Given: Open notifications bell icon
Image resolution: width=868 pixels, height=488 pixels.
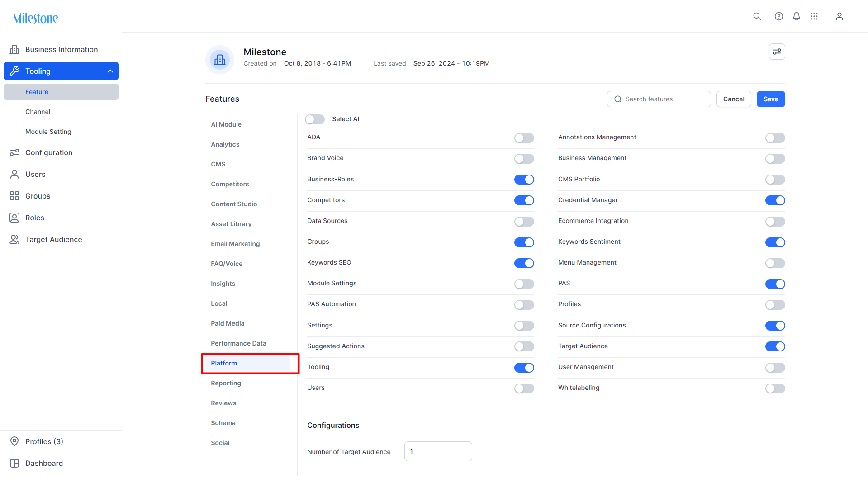Looking at the screenshot, I should pyautogui.click(x=797, y=16).
